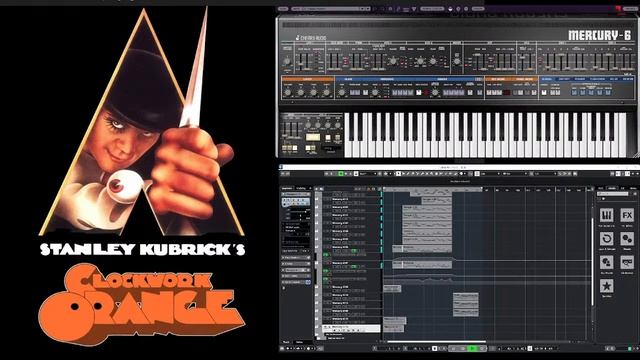Open the Mercury-6 preset name selector

point(331,9)
